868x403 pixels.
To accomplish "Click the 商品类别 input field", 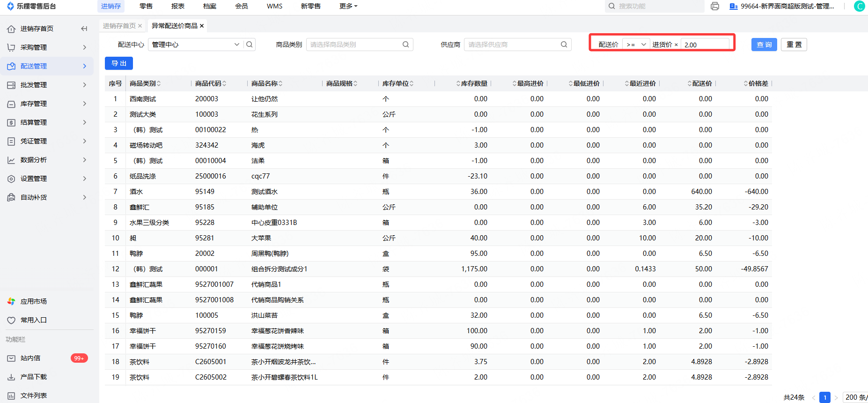I will click(360, 45).
